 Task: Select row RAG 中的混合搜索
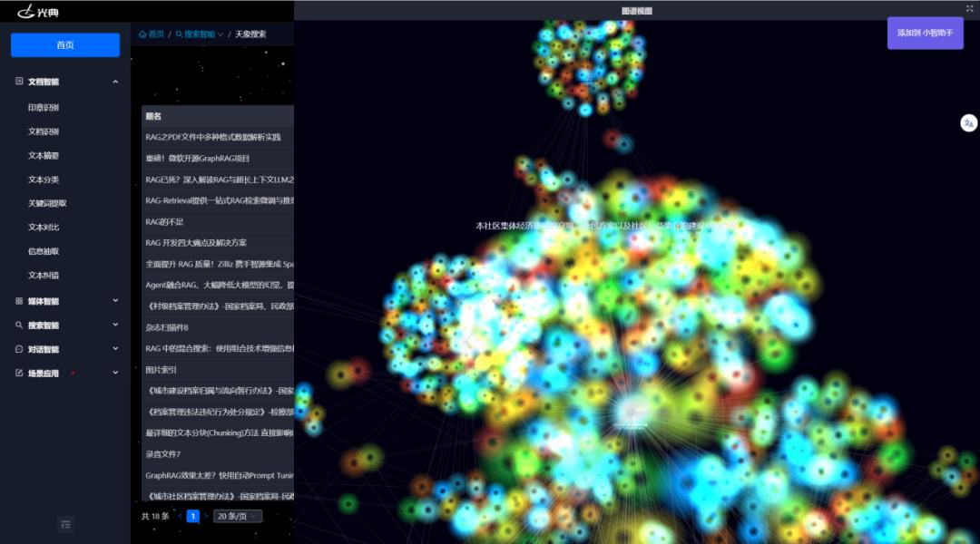click(x=218, y=348)
